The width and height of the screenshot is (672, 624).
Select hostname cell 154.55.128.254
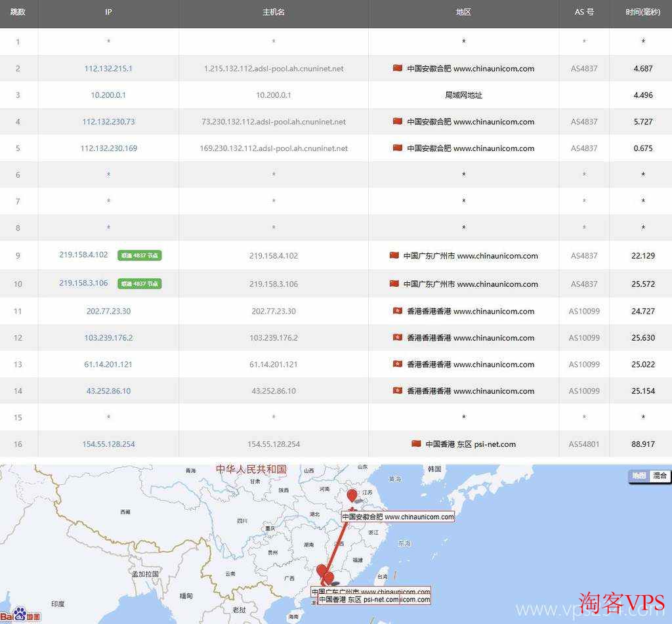pos(274,444)
